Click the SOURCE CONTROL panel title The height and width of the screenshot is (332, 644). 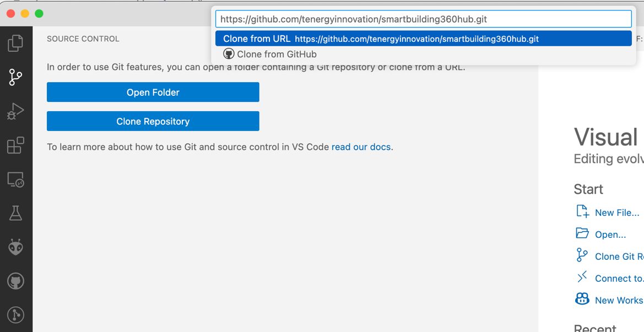[83, 39]
